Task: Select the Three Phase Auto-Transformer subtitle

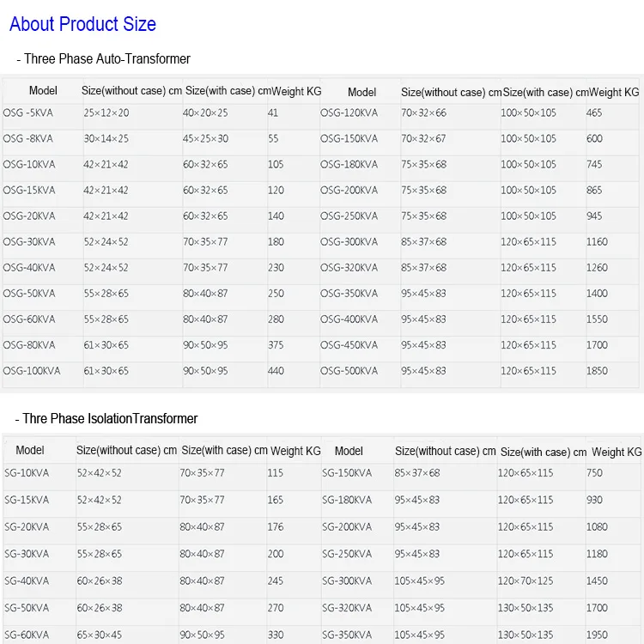Action: (x=103, y=59)
